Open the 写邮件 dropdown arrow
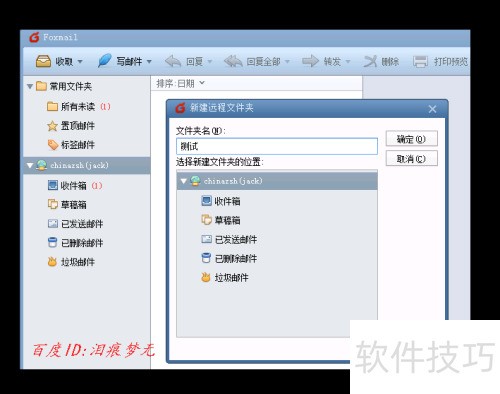500x394 pixels. coord(149,62)
